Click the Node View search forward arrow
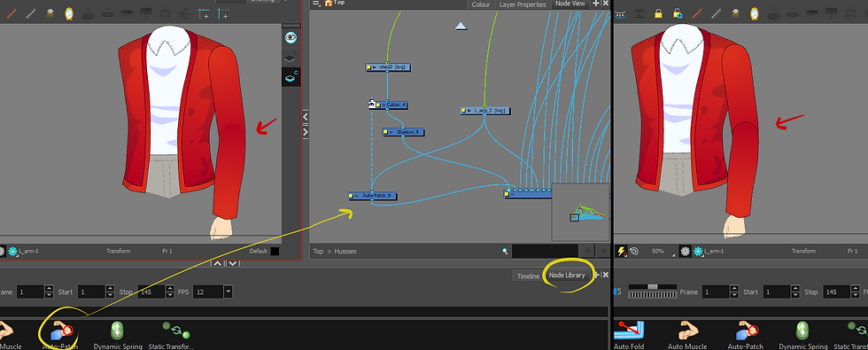The height and width of the screenshot is (350, 868). (603, 251)
